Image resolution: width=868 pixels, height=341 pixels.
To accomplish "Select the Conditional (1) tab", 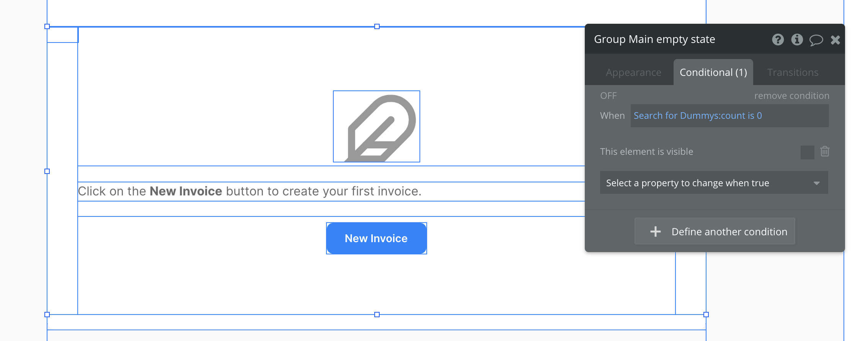I will click(x=713, y=72).
